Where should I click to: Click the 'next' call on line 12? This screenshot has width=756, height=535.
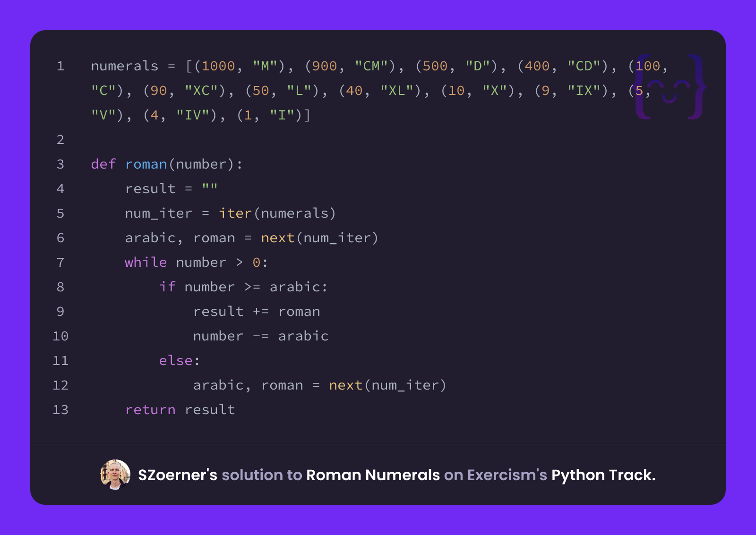(x=346, y=385)
